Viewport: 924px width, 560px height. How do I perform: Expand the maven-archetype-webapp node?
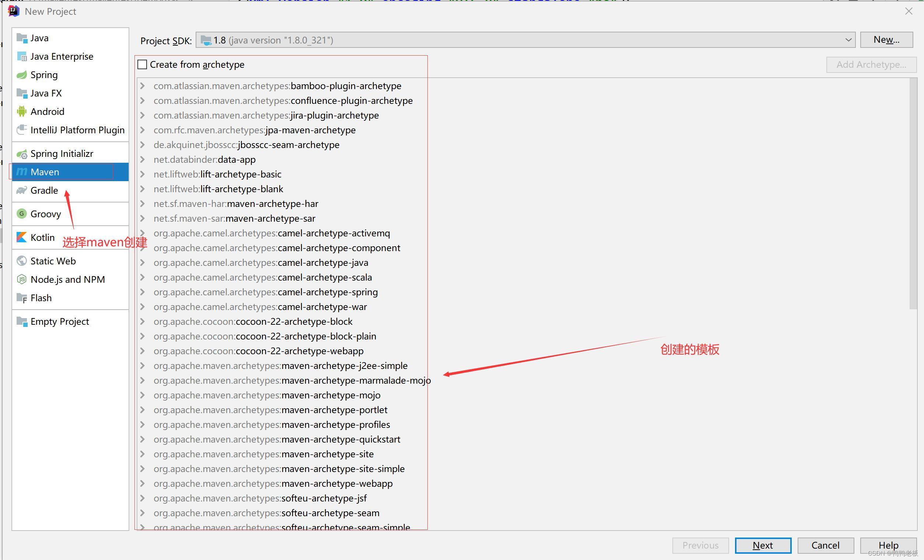143,483
